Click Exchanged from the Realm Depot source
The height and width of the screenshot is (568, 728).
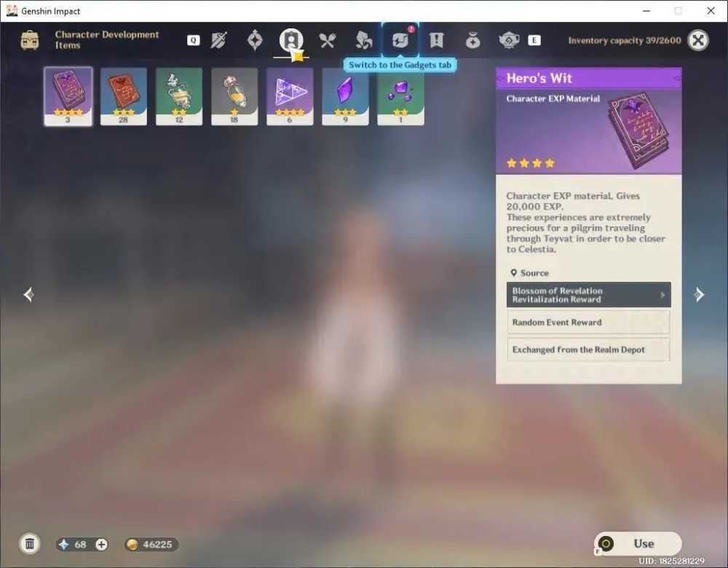coord(589,350)
